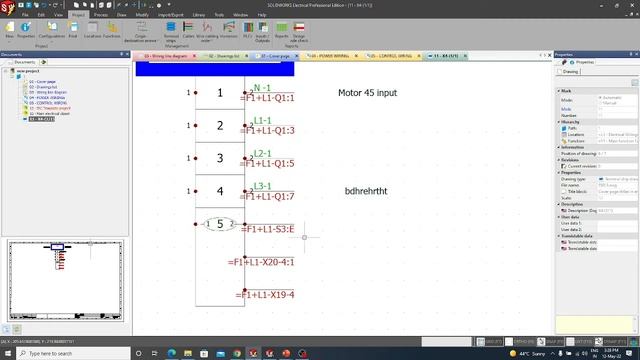Open Terminal strips management
This screenshot has height=360, width=640.
click(171, 32)
